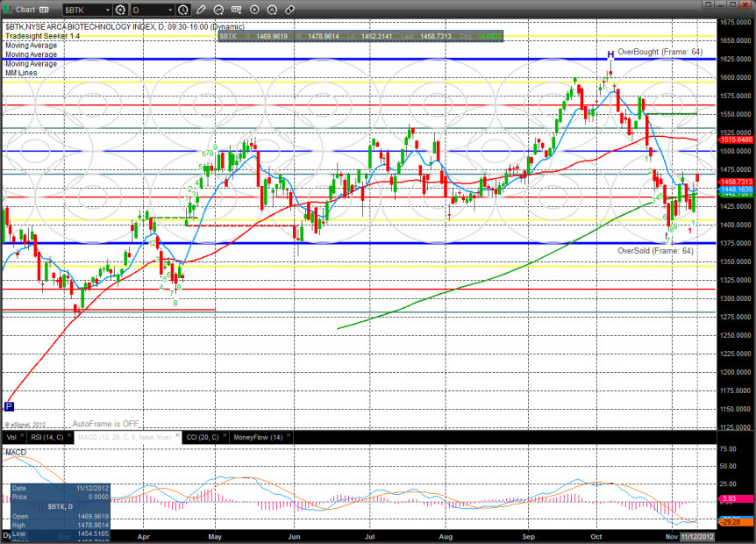756x544 pixels.
Task: Switch to the Vol indicator tab
Action: tap(11, 437)
